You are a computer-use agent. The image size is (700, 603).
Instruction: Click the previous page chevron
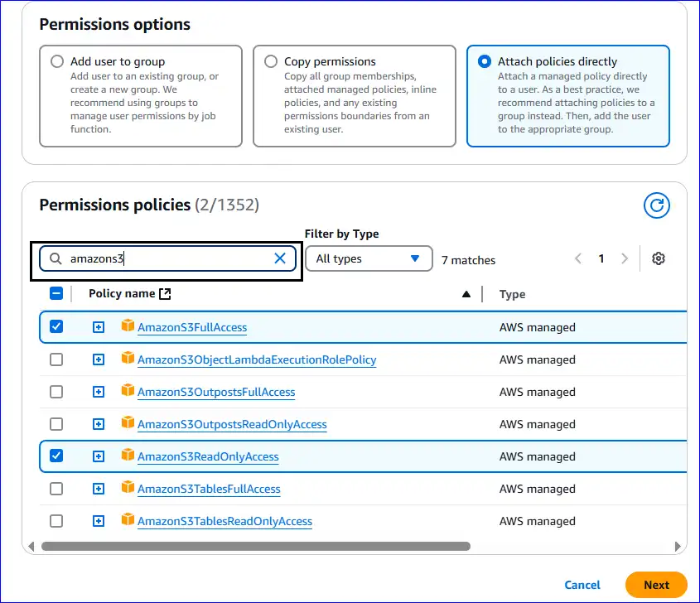pos(578,258)
